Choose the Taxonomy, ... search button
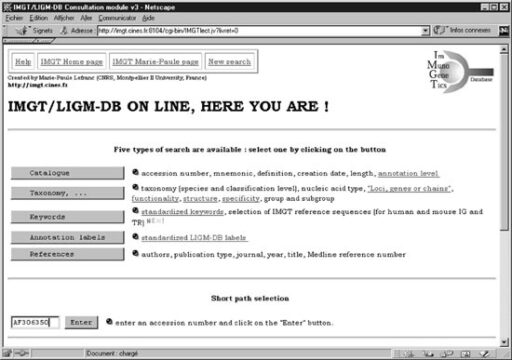The image size is (512, 360). 68,193
